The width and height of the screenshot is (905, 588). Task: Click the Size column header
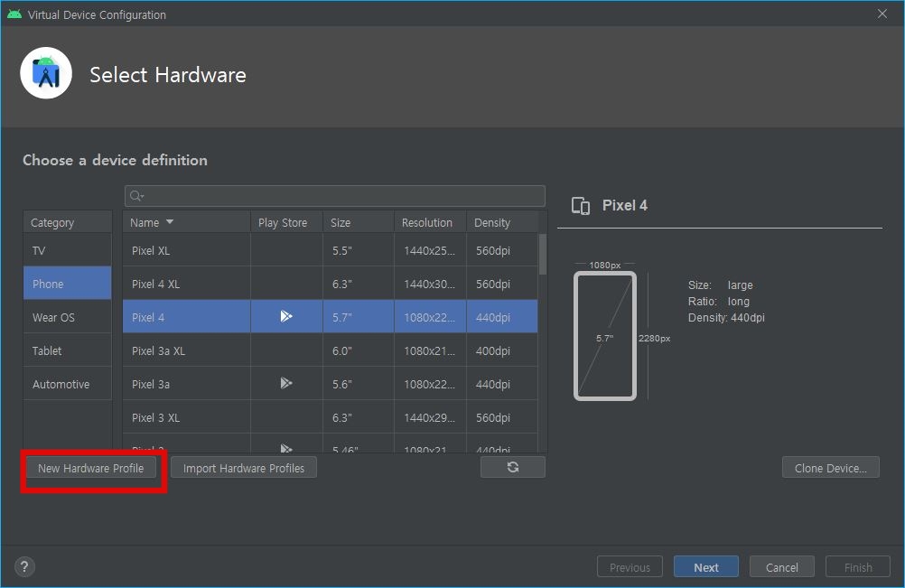point(359,222)
